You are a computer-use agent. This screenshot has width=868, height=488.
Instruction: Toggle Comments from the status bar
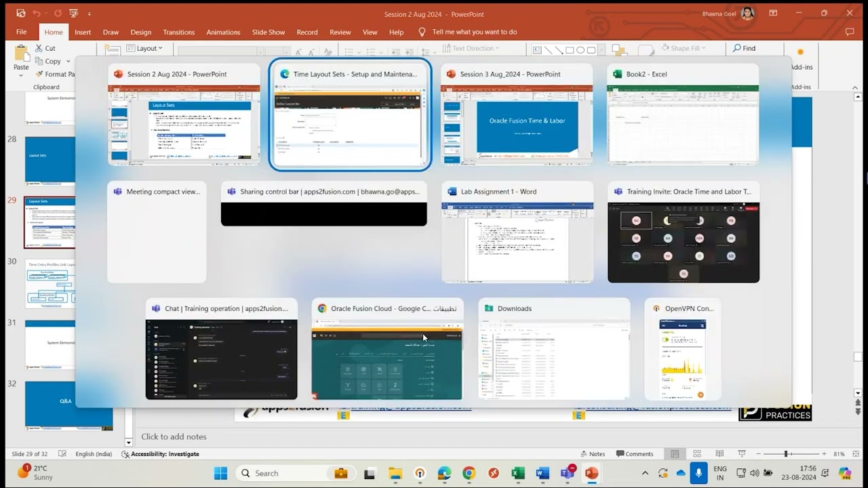coord(635,454)
